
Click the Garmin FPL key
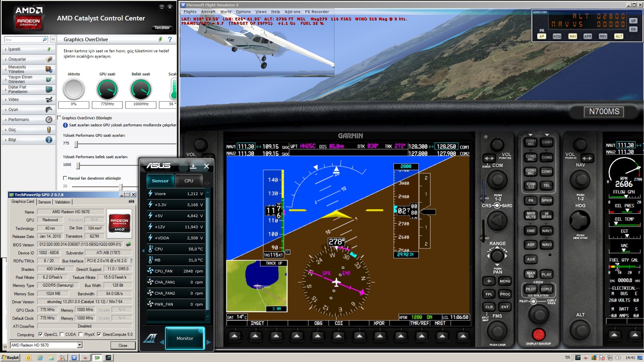point(489,294)
